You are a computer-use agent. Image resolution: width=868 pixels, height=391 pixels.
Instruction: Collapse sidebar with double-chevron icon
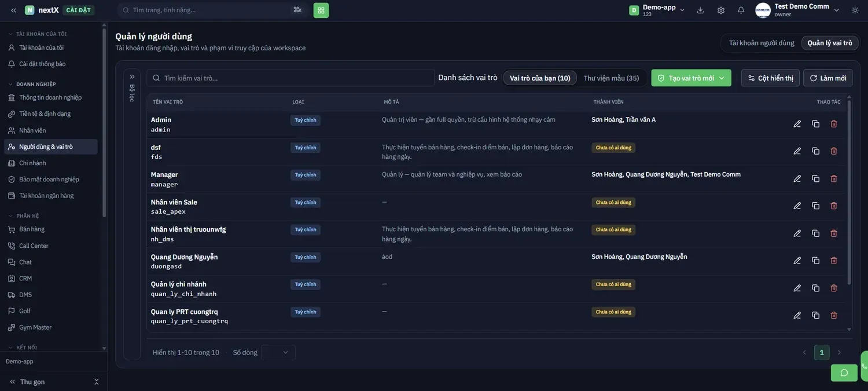click(13, 10)
